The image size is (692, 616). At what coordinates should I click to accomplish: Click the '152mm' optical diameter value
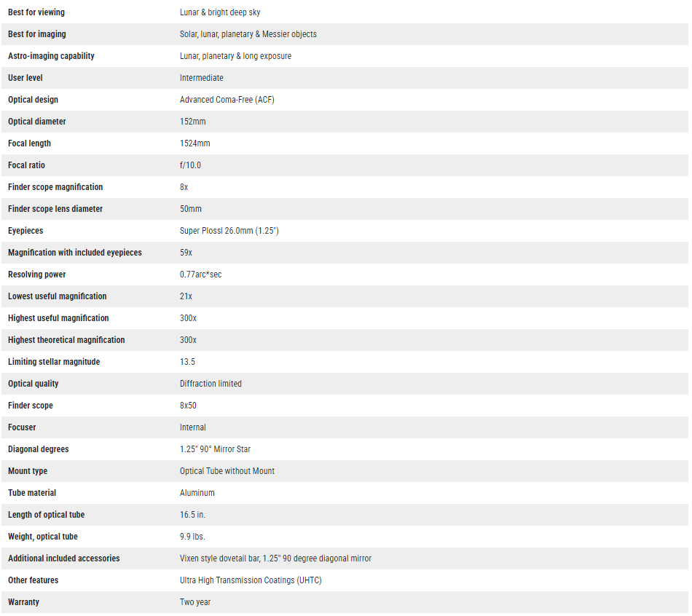click(x=192, y=122)
